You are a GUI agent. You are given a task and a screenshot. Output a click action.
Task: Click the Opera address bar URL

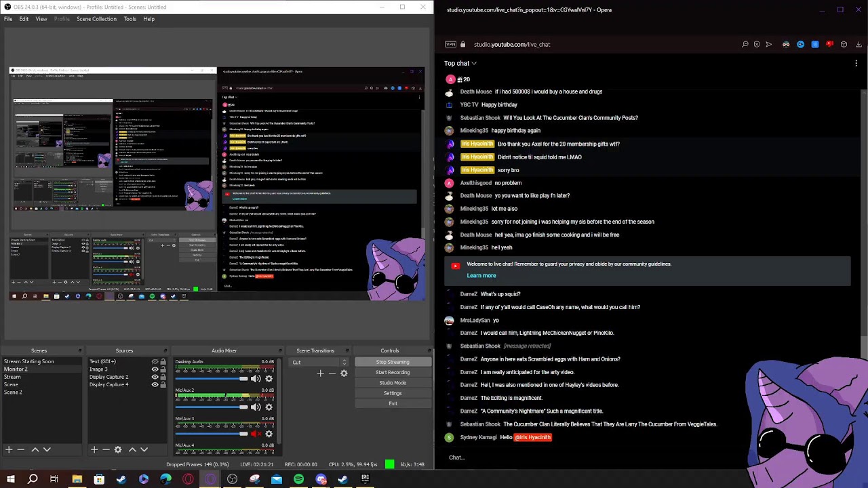click(x=512, y=44)
